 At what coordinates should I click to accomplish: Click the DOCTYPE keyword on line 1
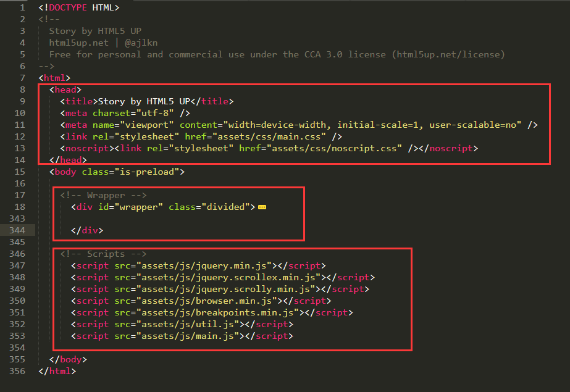pyautogui.click(x=68, y=7)
